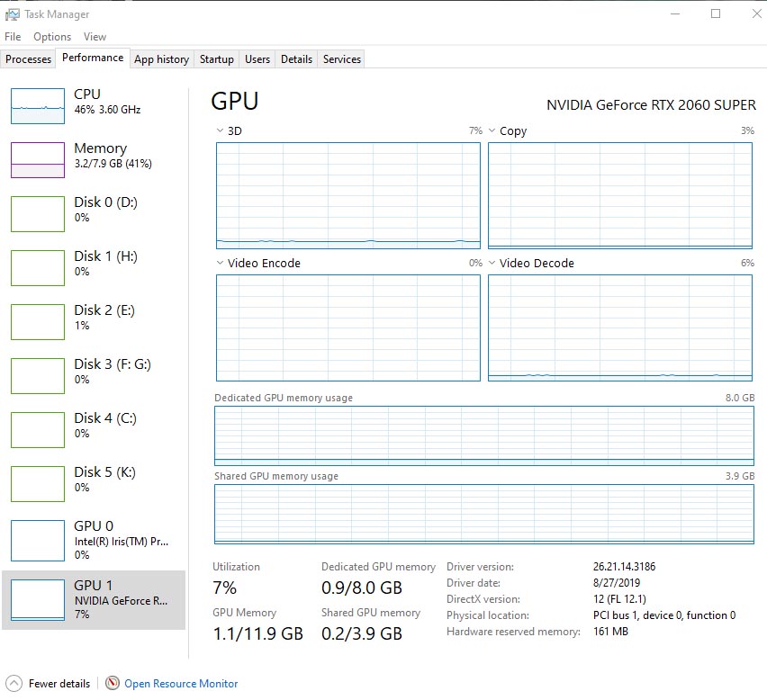Switch to the Services tab
This screenshot has width=767, height=700.
point(342,59)
